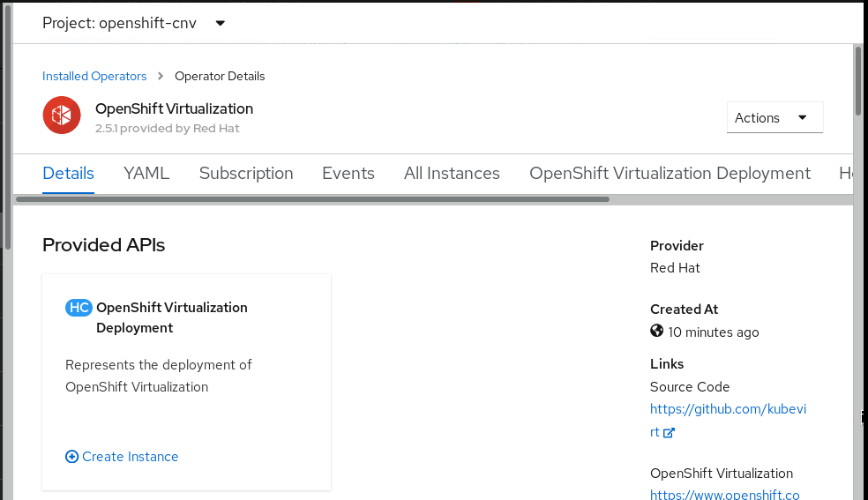The width and height of the screenshot is (868, 500).
Task: Click the OpenShift Virtualization red logo
Action: point(62,117)
